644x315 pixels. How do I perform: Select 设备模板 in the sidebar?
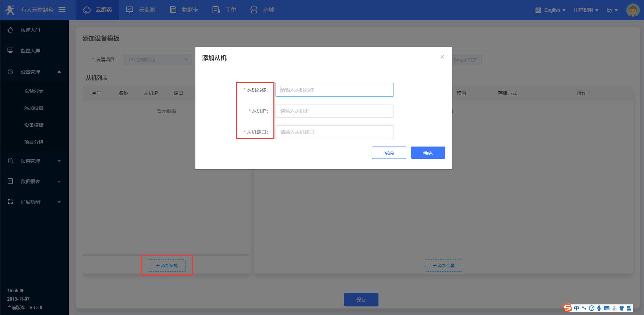(x=34, y=125)
